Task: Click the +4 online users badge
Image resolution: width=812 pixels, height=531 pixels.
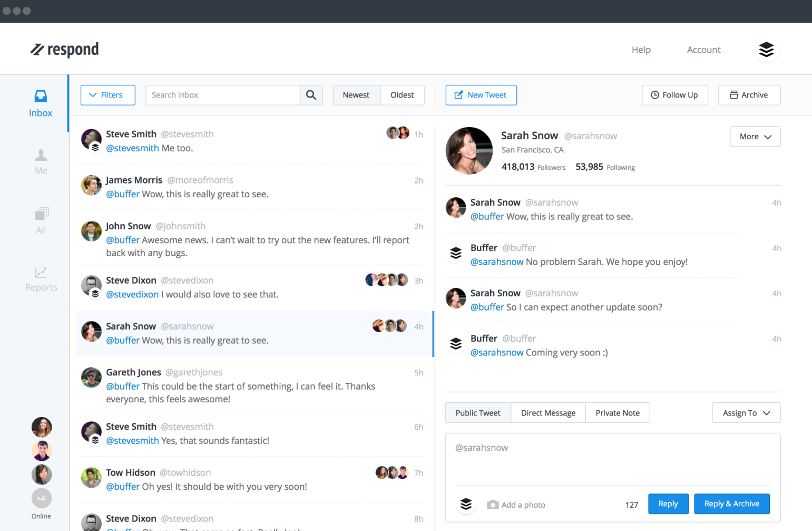Action: (41, 498)
